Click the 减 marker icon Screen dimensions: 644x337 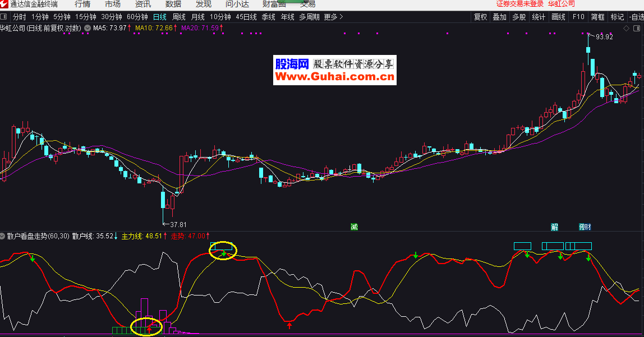click(x=354, y=227)
